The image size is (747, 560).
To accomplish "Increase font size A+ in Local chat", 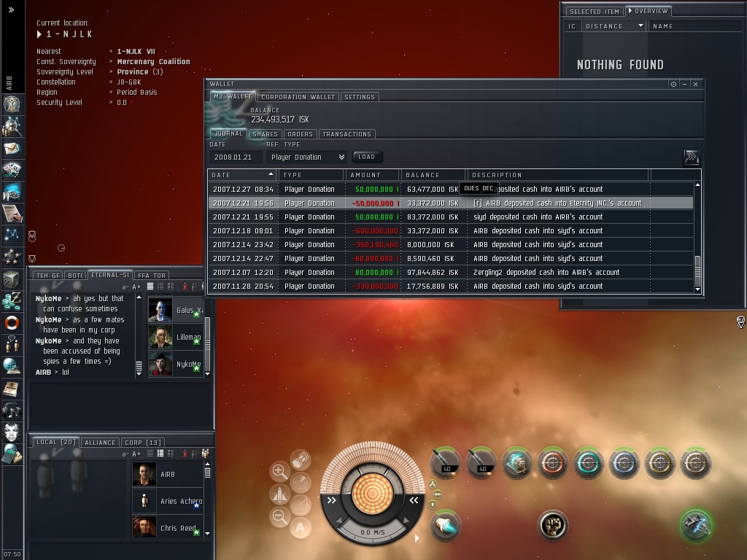I will pos(136,454).
